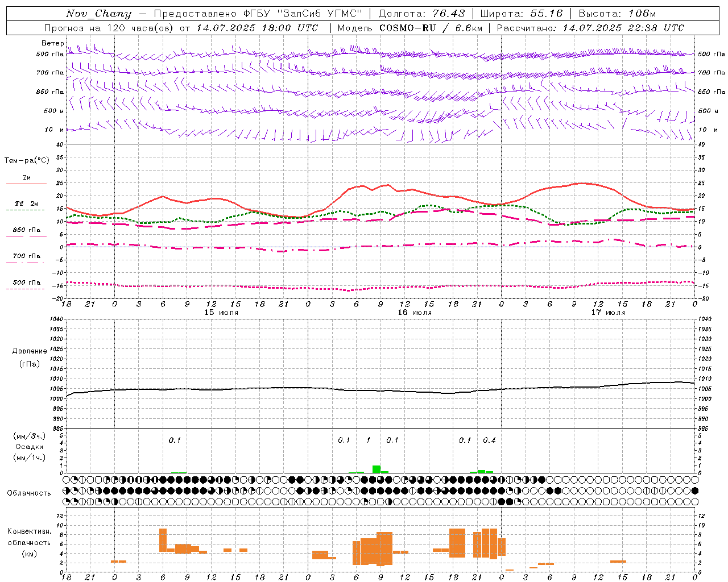Click the tallest green precipitation bar

[x=377, y=469]
